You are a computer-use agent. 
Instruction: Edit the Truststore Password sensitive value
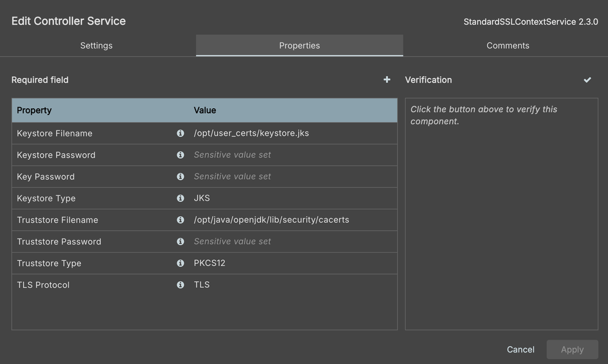[232, 242]
